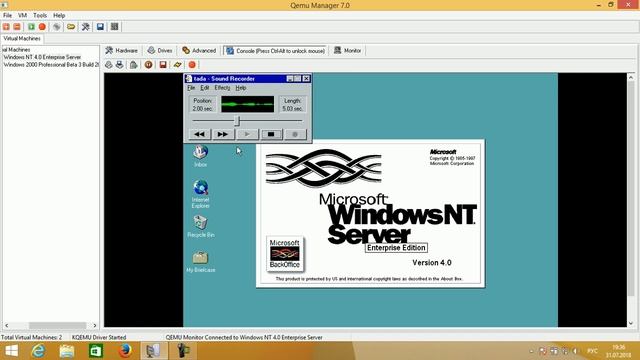Click the Microsoft BackOffice logo on splash
Viewport: 640px width, 360px height.
[284, 253]
